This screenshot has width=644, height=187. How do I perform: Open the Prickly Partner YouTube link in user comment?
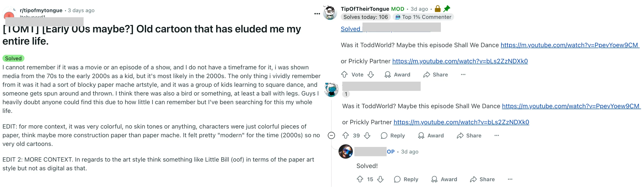point(461,122)
